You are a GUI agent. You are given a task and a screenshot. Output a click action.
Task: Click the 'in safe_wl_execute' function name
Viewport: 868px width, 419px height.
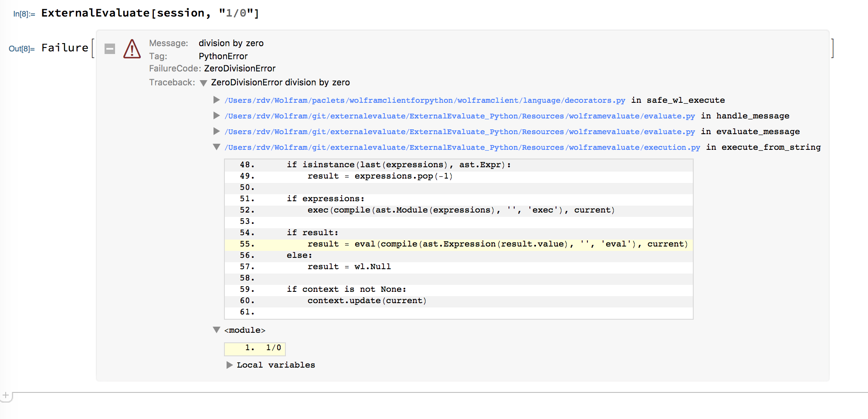pos(678,101)
